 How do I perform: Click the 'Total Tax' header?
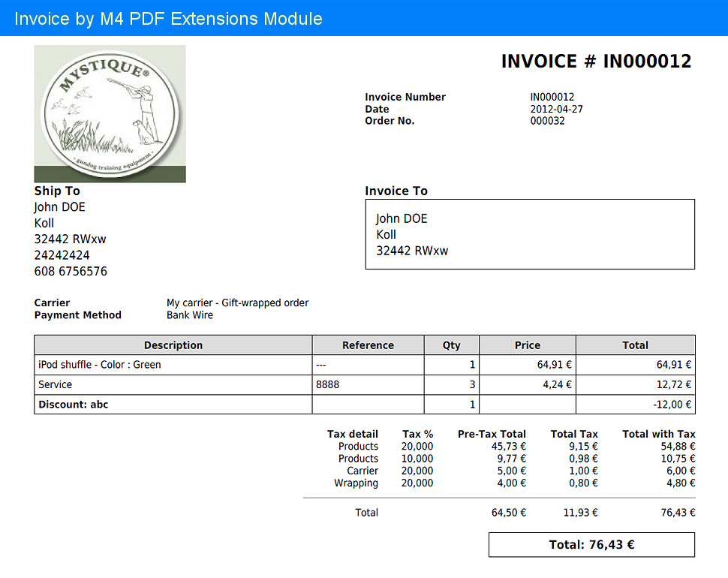[x=574, y=434]
